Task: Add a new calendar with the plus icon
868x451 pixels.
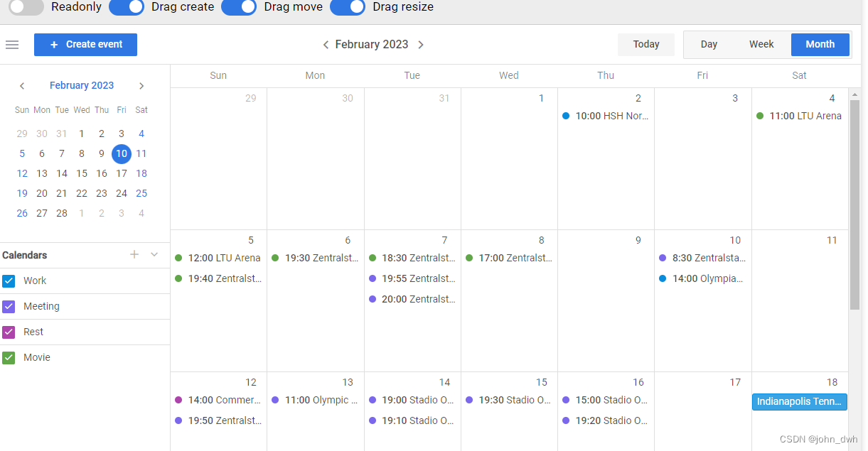Action: [x=134, y=254]
